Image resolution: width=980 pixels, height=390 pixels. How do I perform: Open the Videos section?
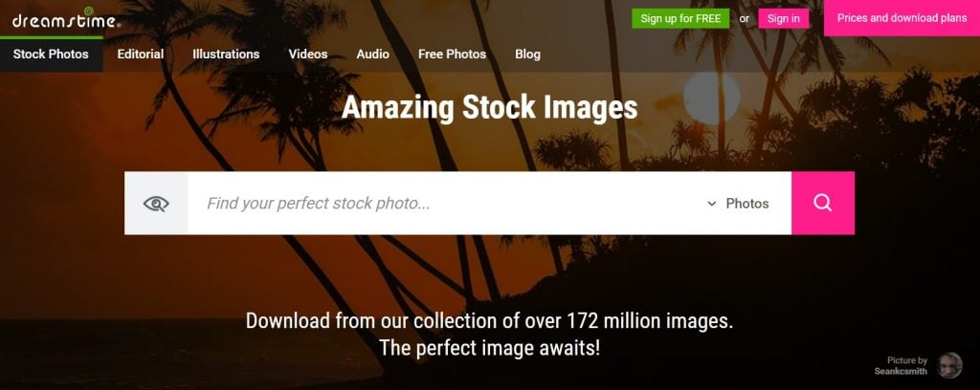[x=307, y=54]
